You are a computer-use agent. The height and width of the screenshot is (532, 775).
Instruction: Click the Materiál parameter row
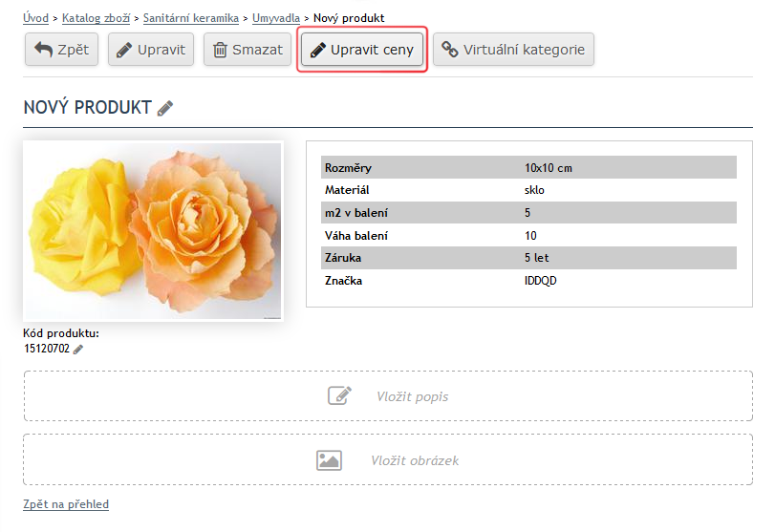tap(528, 190)
